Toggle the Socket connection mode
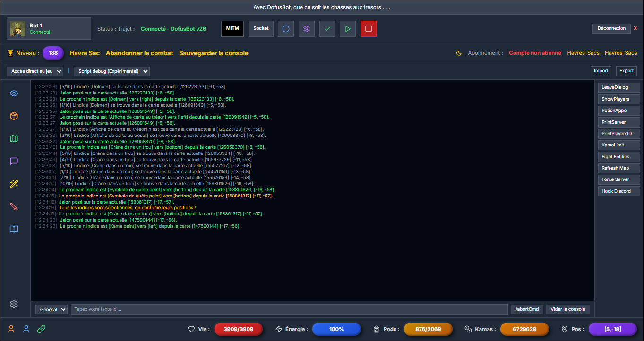The height and width of the screenshot is (341, 644). point(260,29)
